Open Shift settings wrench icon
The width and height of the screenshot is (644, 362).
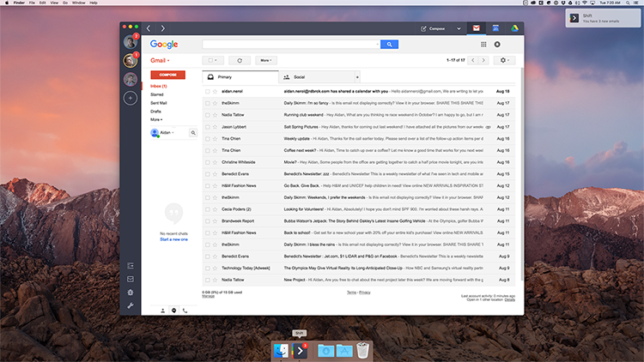(x=131, y=305)
